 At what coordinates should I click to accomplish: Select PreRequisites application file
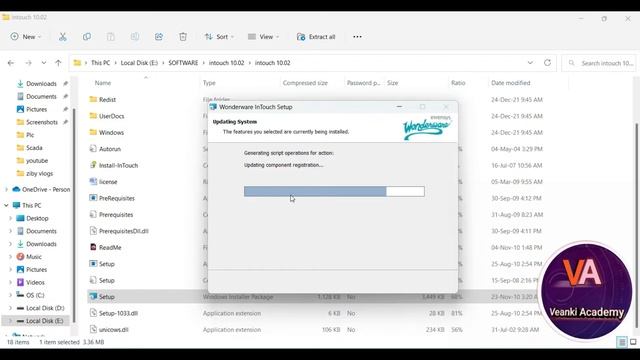pyautogui.click(x=117, y=198)
